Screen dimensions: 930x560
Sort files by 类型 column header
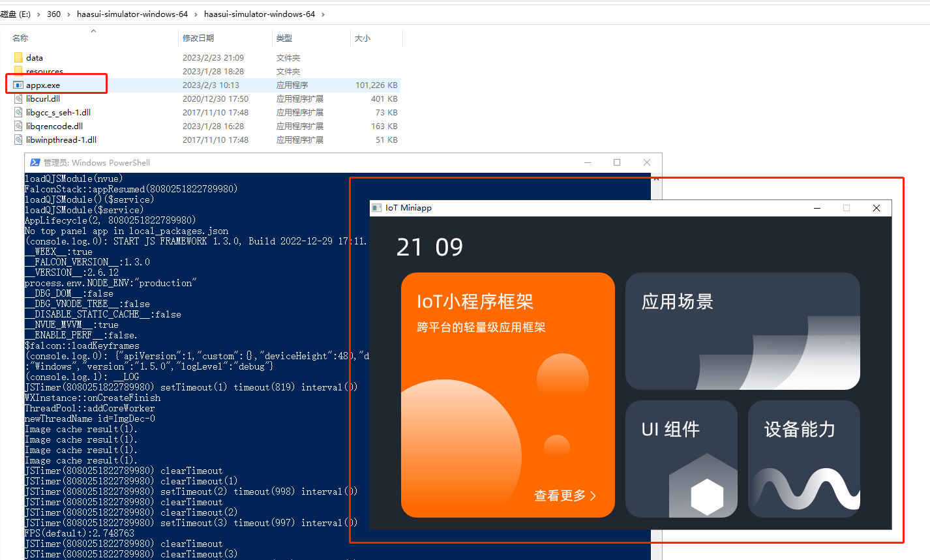pos(284,38)
